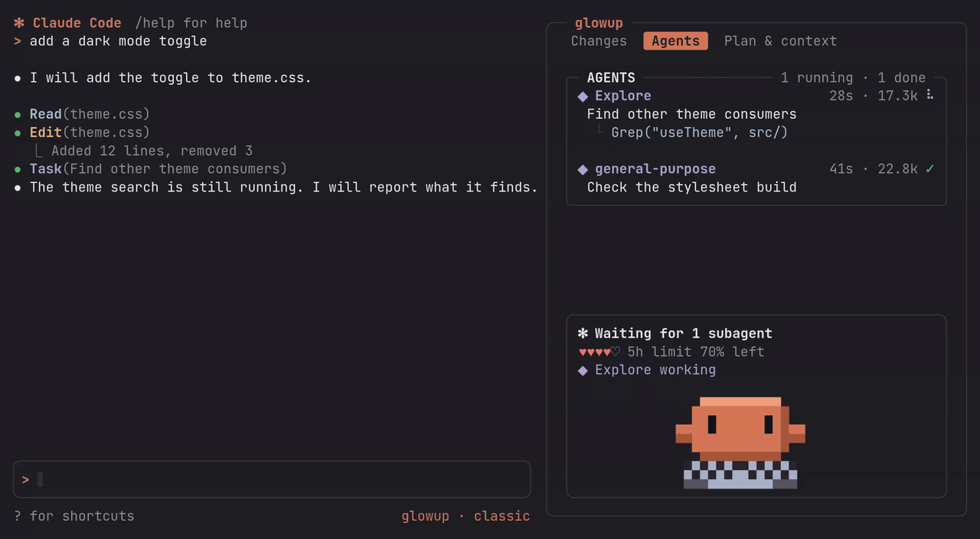Click '5h limit 70% left' status
Viewport: 980px width, 539px height.
[x=695, y=352]
